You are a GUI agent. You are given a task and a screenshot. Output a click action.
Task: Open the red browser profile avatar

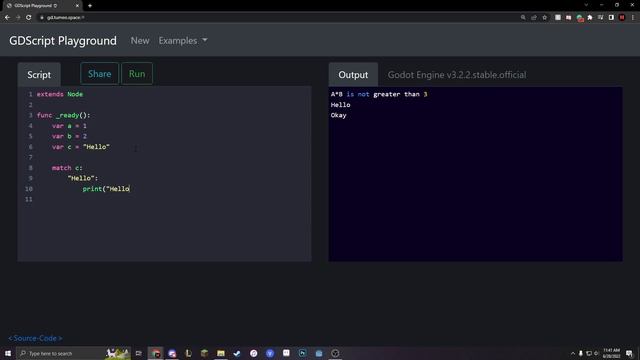coord(622,18)
